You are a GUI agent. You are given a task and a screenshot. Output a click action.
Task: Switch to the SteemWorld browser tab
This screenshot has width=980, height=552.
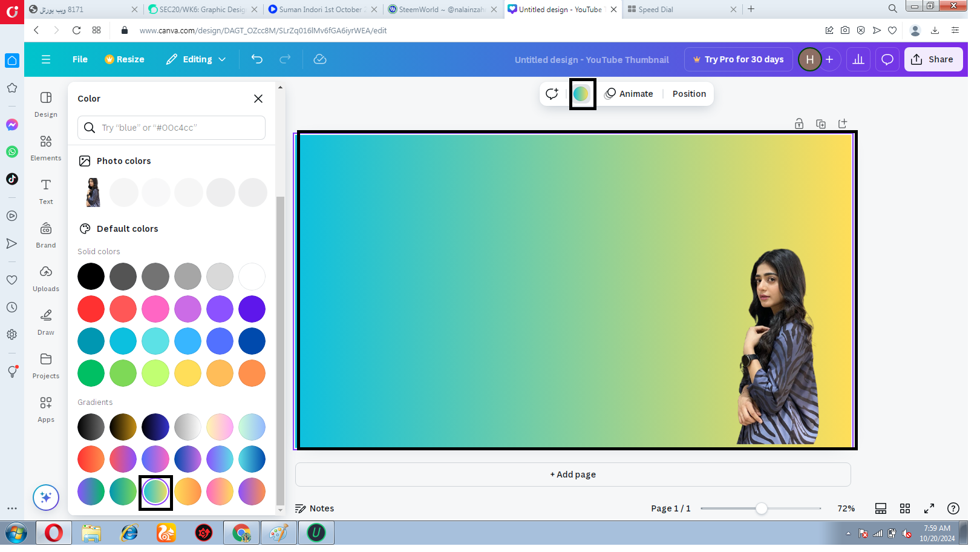[442, 9]
